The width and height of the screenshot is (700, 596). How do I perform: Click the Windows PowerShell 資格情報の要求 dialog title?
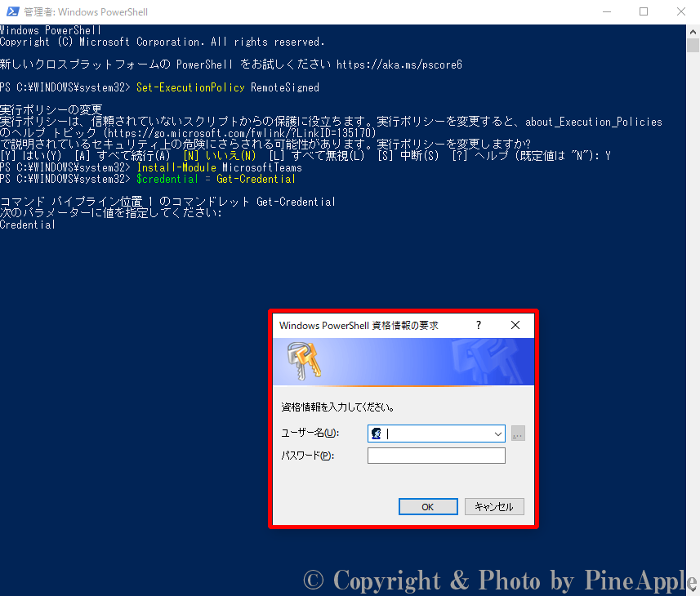click(359, 325)
